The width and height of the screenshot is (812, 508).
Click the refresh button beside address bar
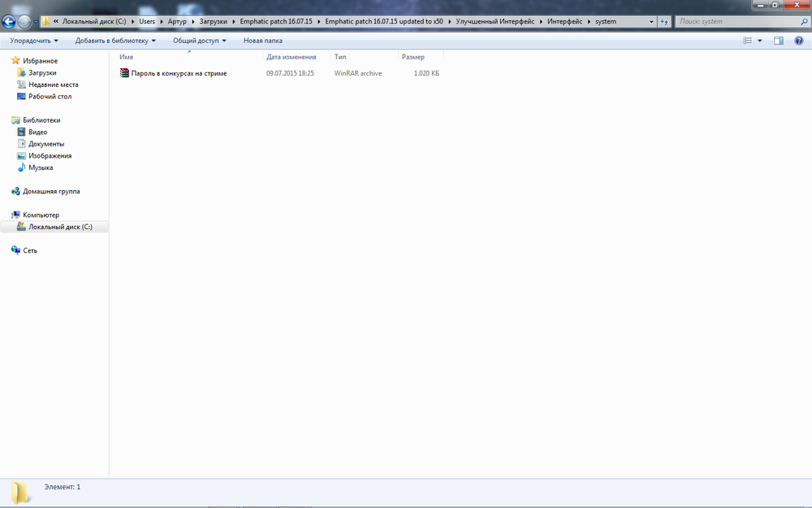(664, 22)
